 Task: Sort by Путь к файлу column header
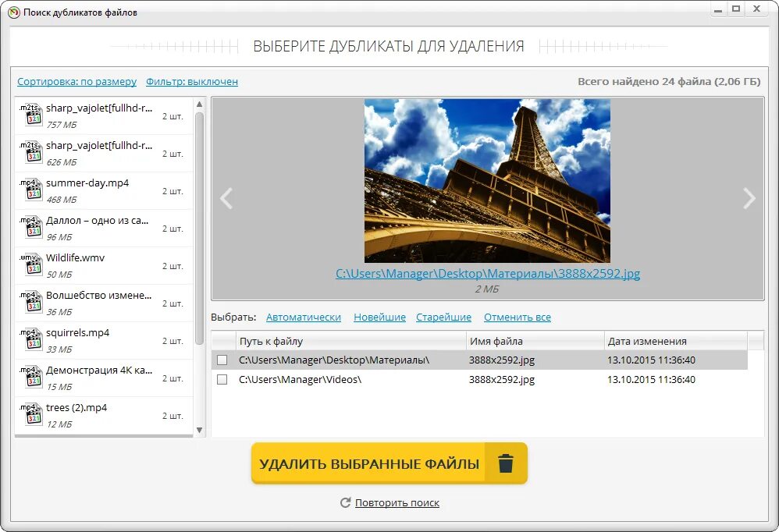(x=350, y=341)
